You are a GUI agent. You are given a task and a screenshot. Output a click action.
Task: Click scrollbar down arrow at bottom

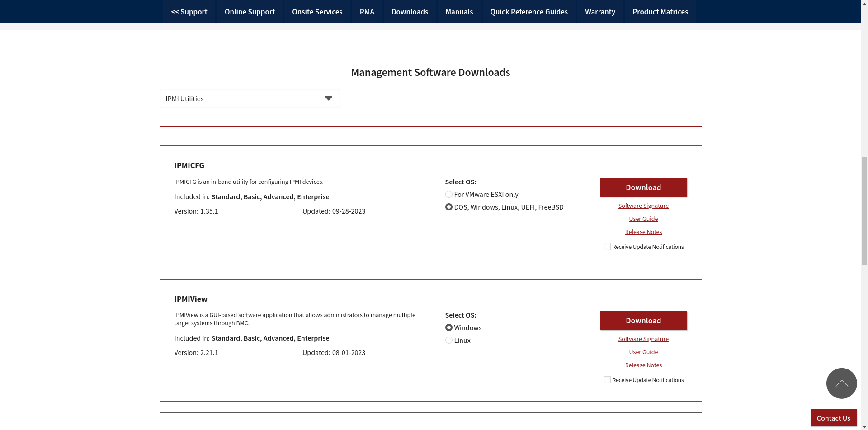[x=864, y=426]
